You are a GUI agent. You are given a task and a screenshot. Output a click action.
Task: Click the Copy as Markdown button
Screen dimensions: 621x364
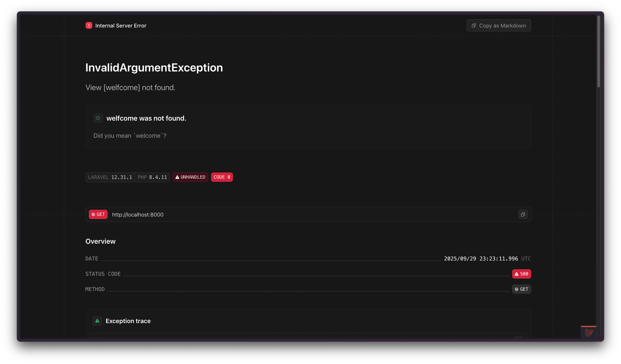(498, 26)
